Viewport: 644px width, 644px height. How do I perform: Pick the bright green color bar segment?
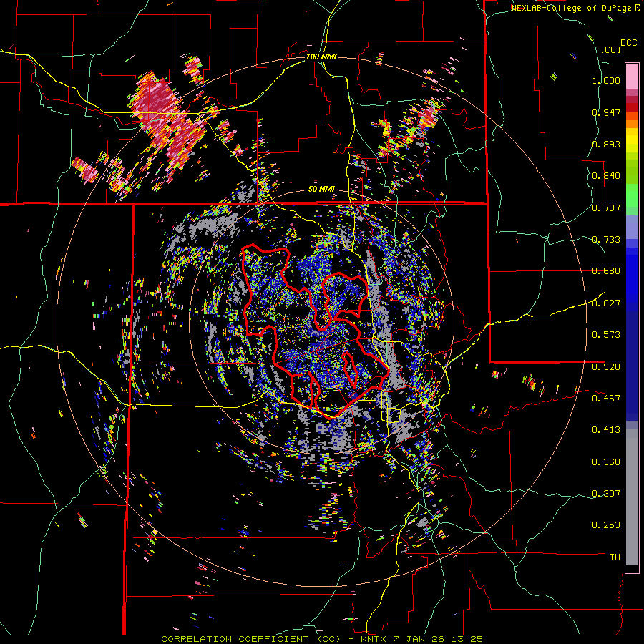pyautogui.click(x=632, y=195)
